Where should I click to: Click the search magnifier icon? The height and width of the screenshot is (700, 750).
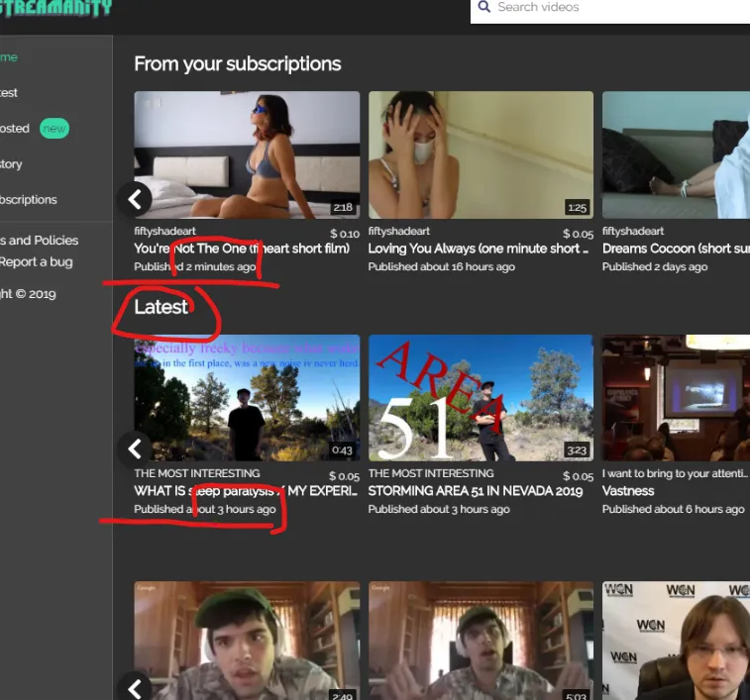484,7
